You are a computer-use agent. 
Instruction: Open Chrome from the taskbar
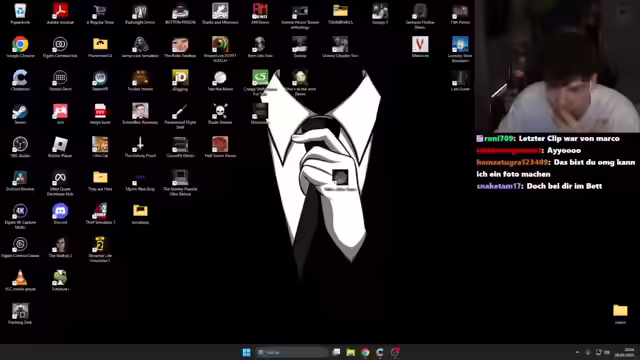[365, 352]
